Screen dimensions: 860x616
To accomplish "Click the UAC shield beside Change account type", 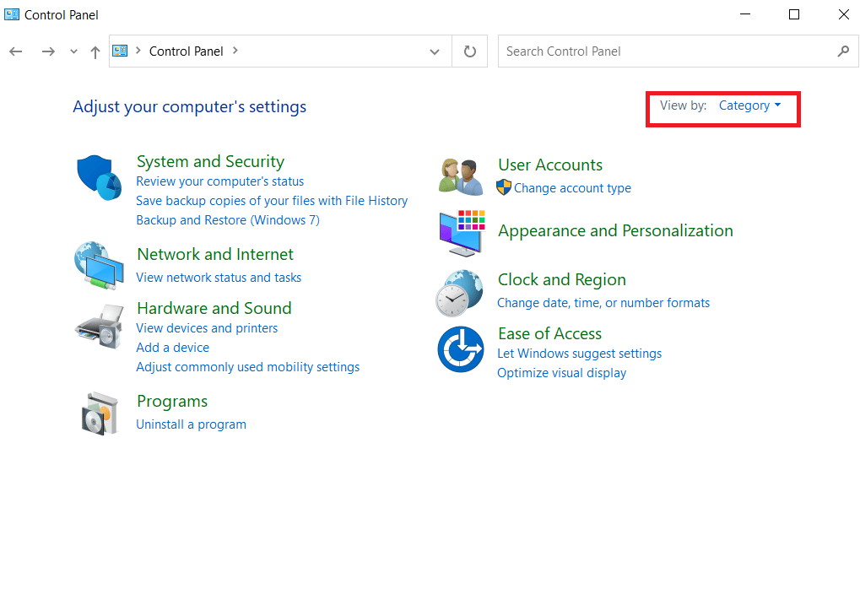I will pyautogui.click(x=504, y=187).
